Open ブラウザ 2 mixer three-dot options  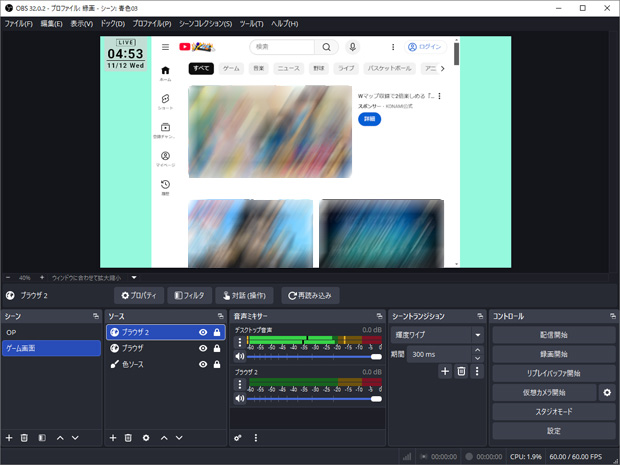pyautogui.click(x=240, y=384)
